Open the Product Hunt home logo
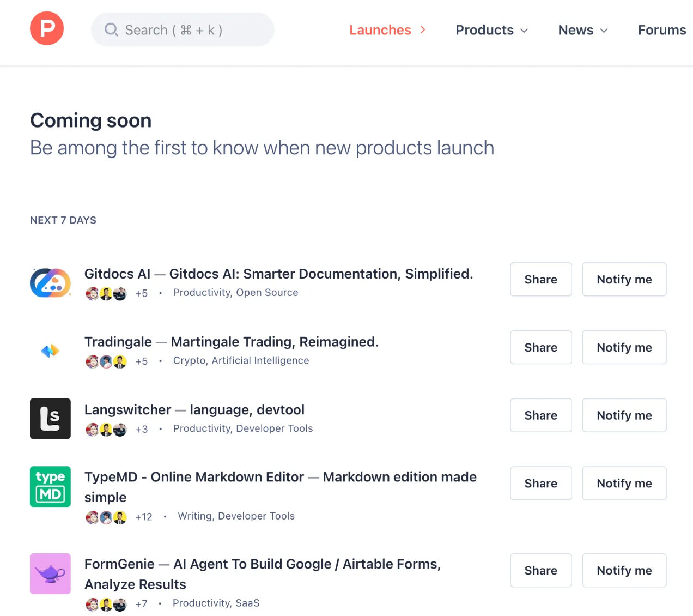Viewport: 693px width, 616px height. click(x=47, y=28)
